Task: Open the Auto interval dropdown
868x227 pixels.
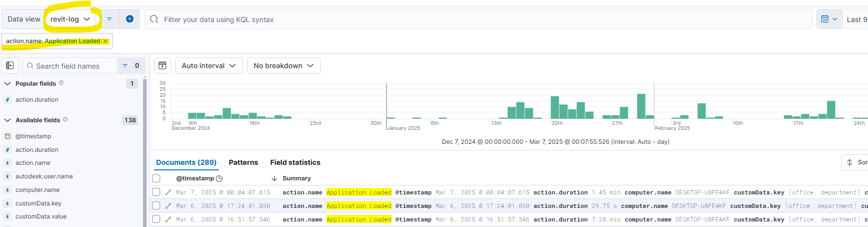Action: pos(208,66)
